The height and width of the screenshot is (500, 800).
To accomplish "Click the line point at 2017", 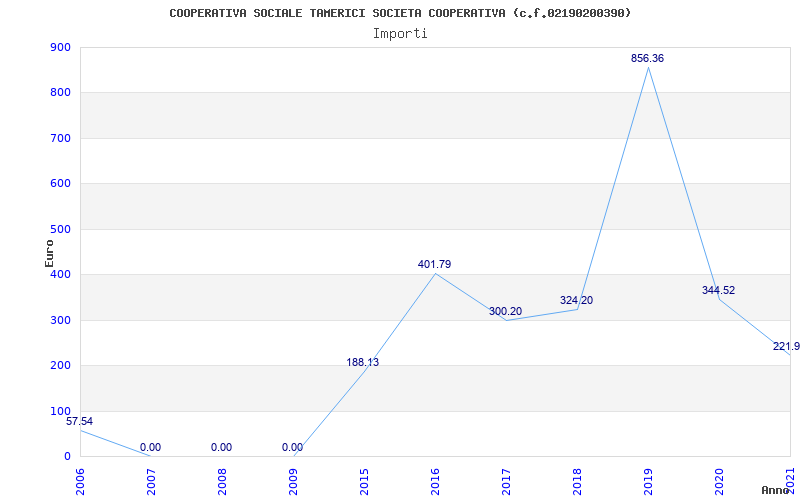I will [x=506, y=320].
